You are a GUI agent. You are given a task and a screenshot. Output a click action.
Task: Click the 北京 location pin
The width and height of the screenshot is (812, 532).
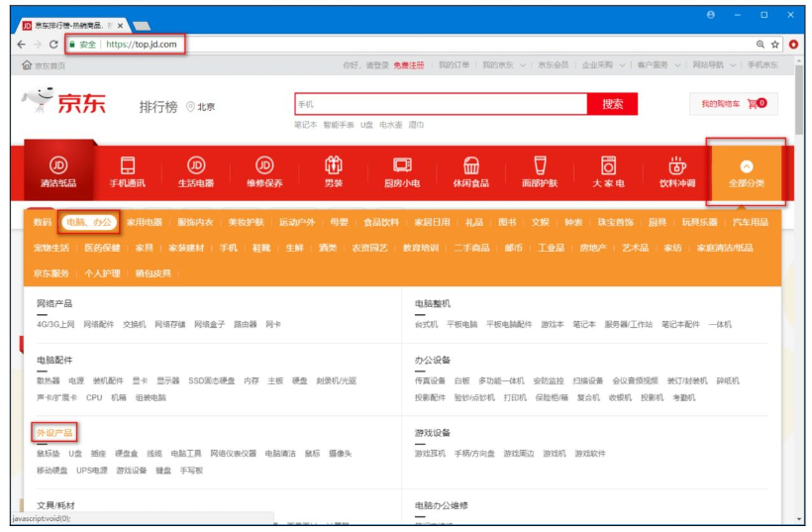[x=190, y=107]
